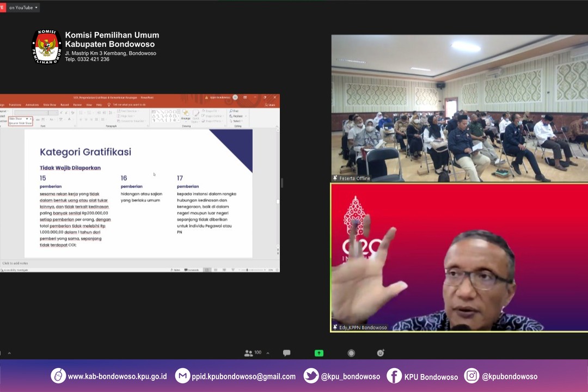Adjust the PowerPoint zoom slider
Image resolution: width=588 pixels, height=392 pixels.
[x=247, y=269]
